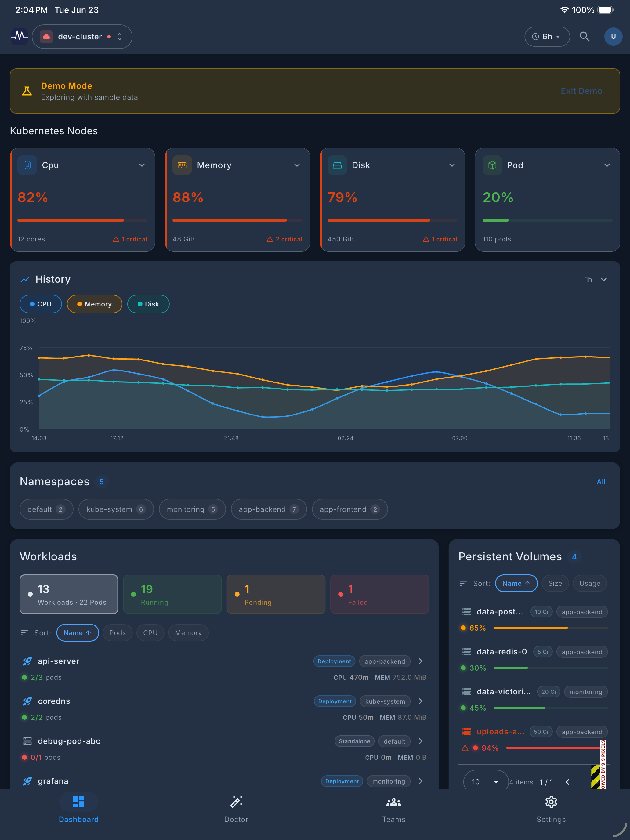This screenshot has height=840, width=630.
Task: Click the All namespaces link
Action: [601, 482]
